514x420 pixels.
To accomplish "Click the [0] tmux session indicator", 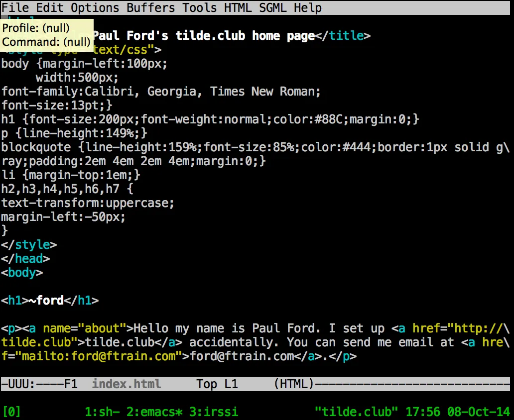I will pos(11,412).
